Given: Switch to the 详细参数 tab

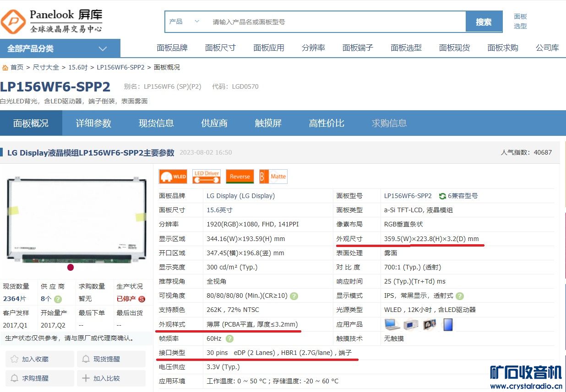Looking at the screenshot, I should 93,123.
